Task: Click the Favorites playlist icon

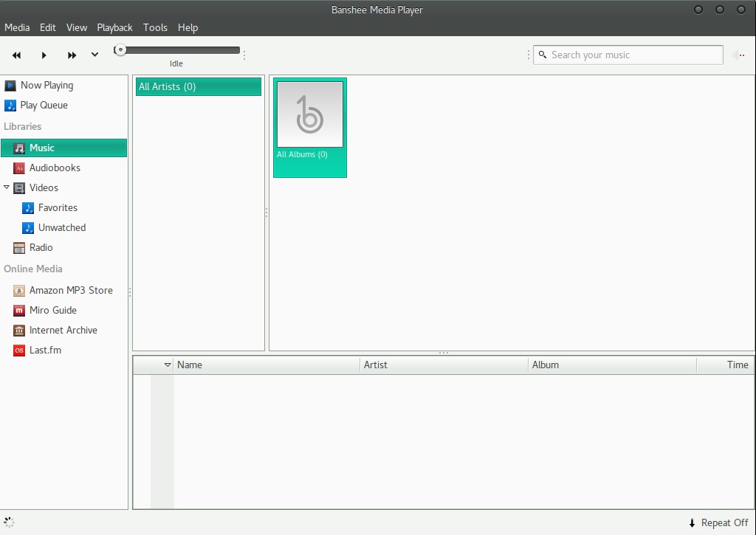Action: coord(28,208)
